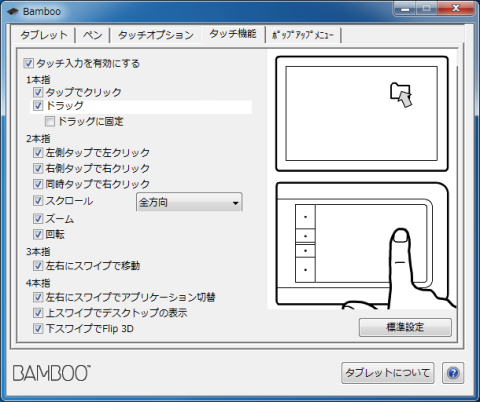Screen dimensions: 480x402
Task: Close the Bamboo window
Action: [x=456, y=8]
